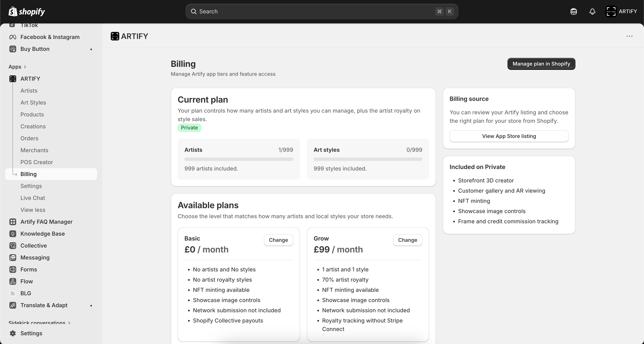Image resolution: width=644 pixels, height=344 pixels.
Task: Open the Artists page
Action: point(29,91)
